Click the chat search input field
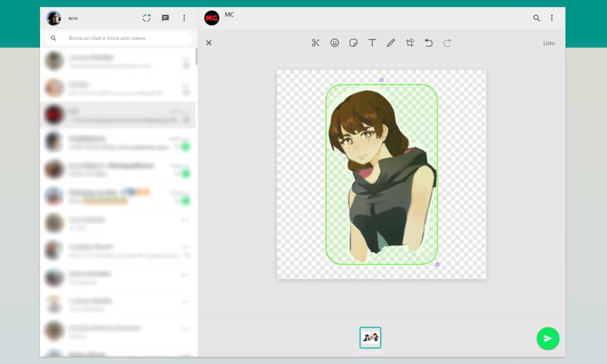This screenshot has width=607, height=364. click(x=126, y=38)
